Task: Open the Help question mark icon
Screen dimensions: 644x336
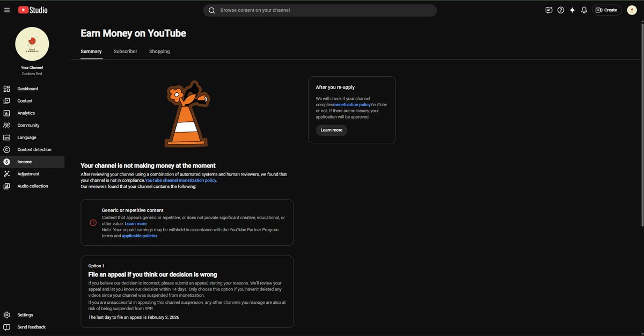Action: pos(561,10)
